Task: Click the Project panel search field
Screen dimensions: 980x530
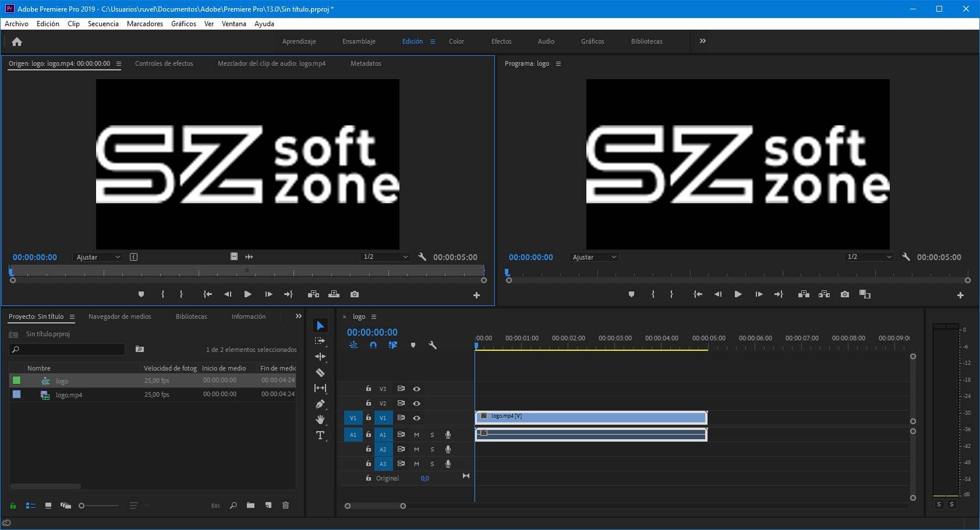Action: [x=67, y=349]
